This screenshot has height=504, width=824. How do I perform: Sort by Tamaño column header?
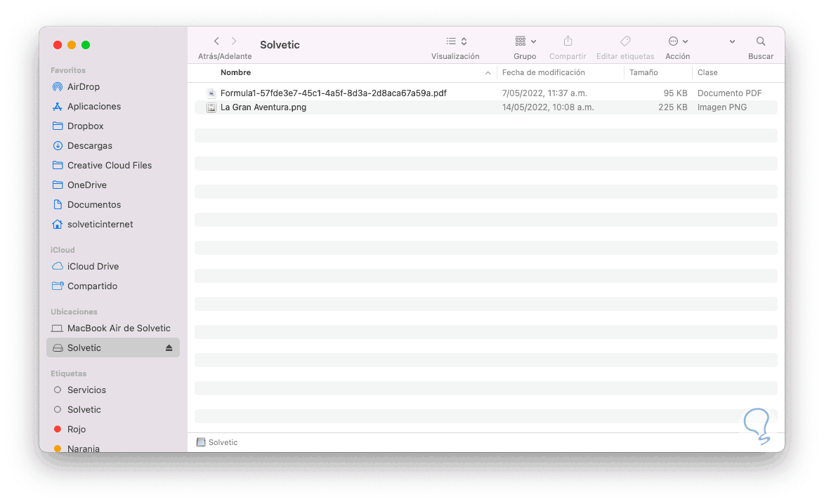643,72
